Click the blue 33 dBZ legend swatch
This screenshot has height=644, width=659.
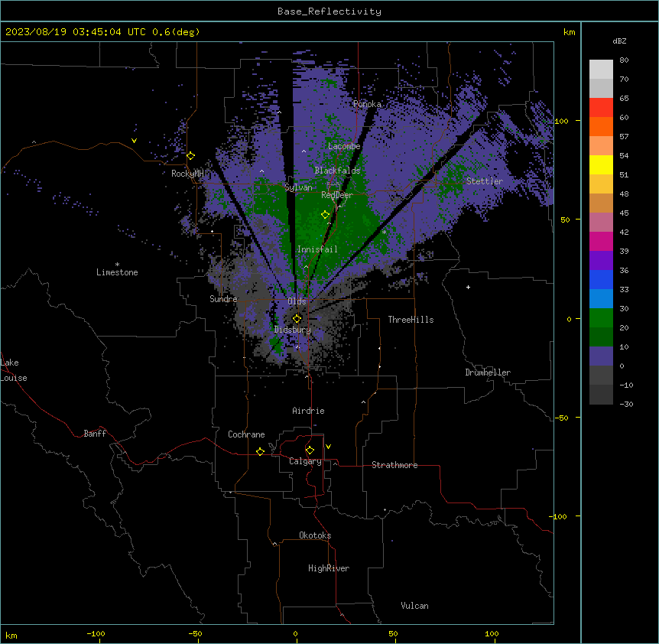click(x=601, y=279)
